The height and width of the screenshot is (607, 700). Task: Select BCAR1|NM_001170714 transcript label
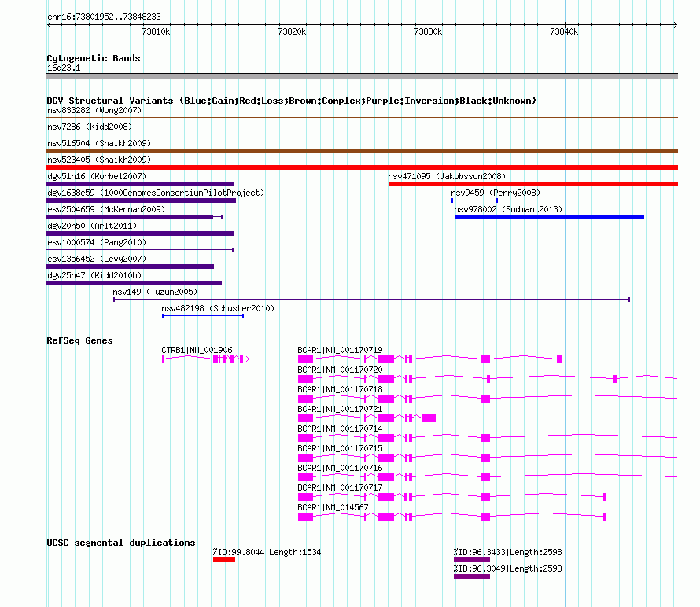341,429
